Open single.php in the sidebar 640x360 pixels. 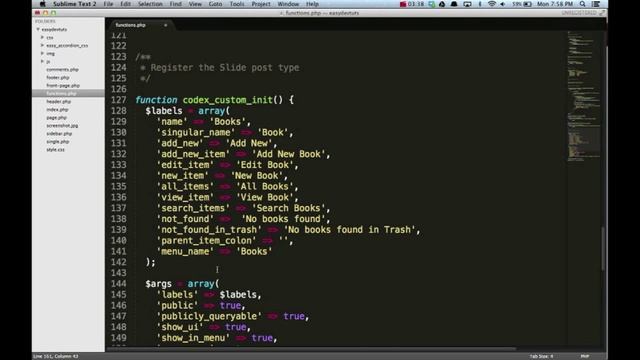58,142
